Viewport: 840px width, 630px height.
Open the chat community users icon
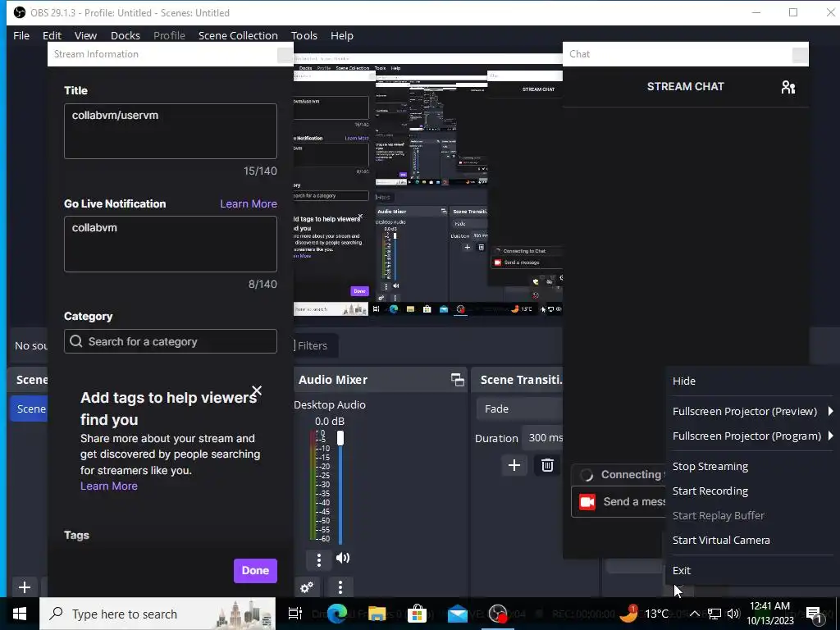[x=788, y=87]
